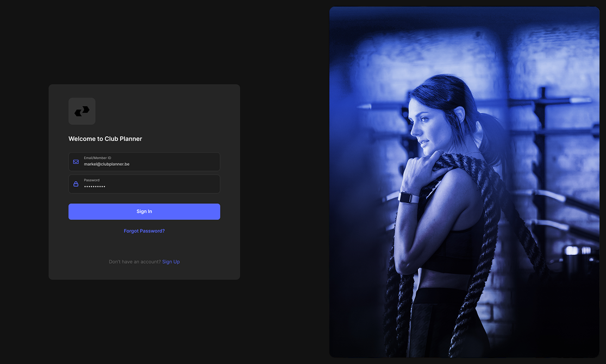Viewport: 606px width, 364px height.
Task: Follow the Sign Up link
Action: [171, 262]
